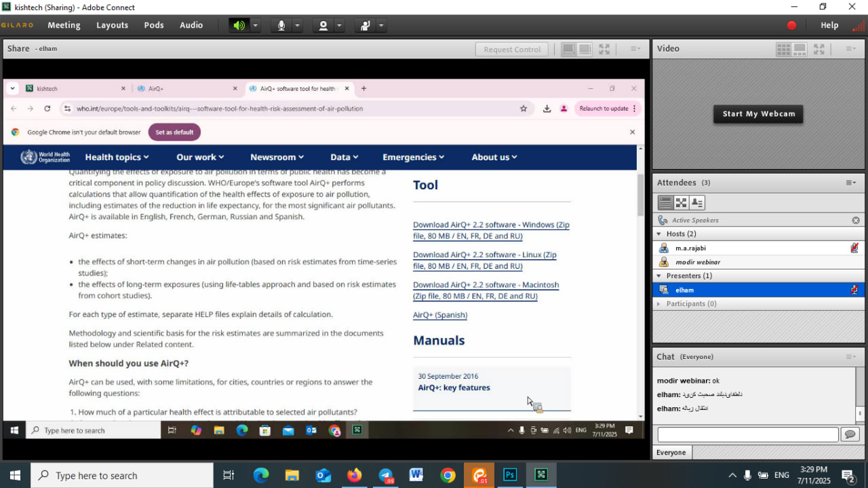The width and height of the screenshot is (868, 488).
Task: Open Windows Start menu on the bottom taskbar
Action: pos(15,475)
